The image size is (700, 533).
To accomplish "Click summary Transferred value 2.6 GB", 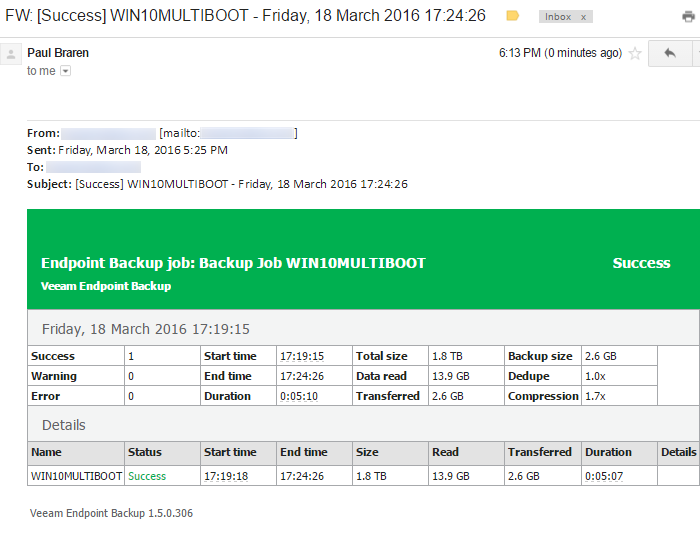I will click(448, 396).
